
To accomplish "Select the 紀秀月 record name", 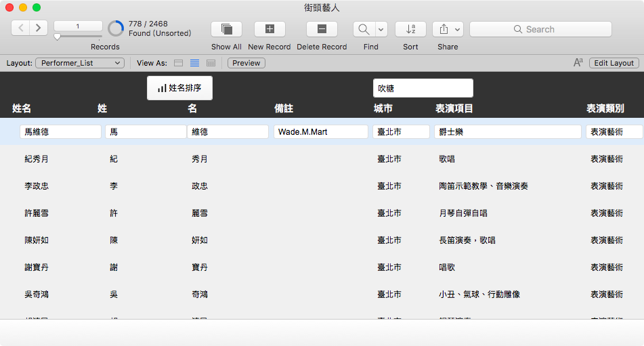I will point(37,159).
